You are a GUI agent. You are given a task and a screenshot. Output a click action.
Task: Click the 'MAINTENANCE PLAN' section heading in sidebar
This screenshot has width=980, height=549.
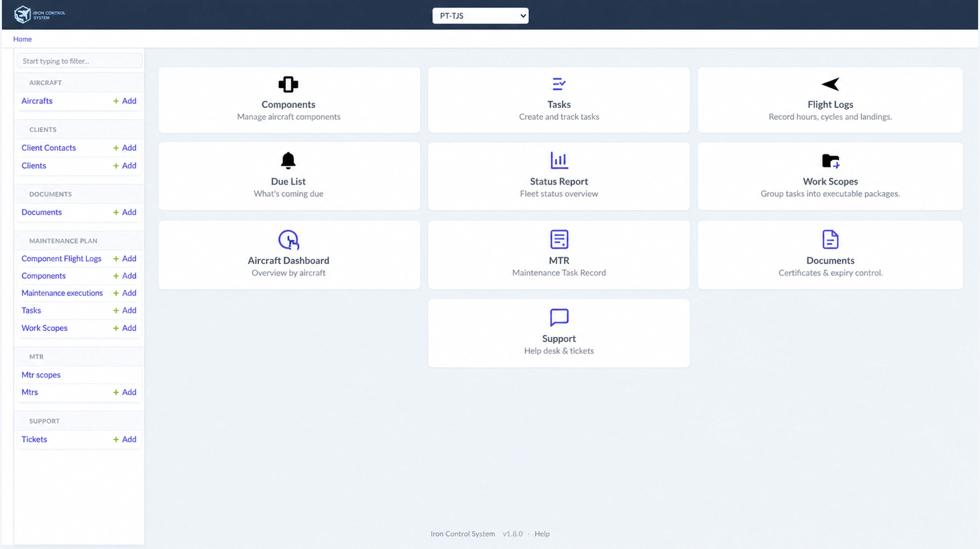(x=63, y=241)
